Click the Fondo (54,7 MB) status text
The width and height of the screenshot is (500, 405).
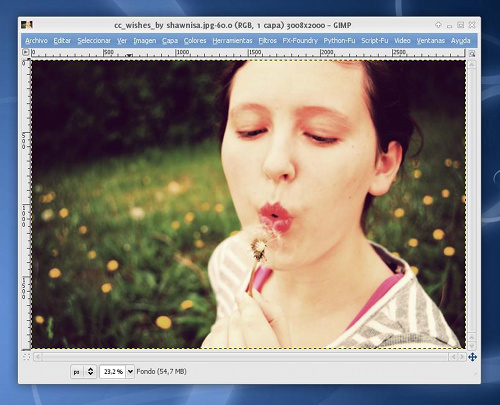(161, 371)
